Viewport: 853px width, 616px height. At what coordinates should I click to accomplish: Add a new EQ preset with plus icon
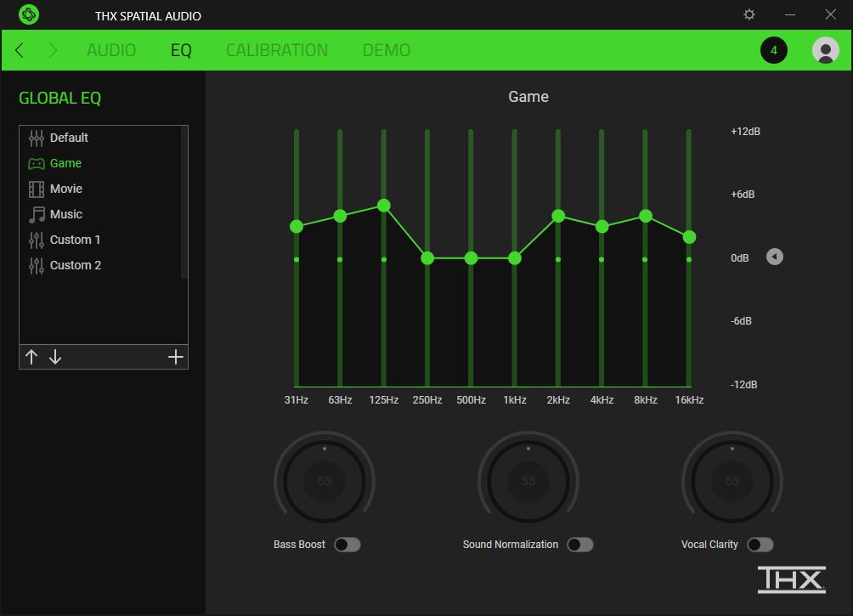tap(175, 357)
